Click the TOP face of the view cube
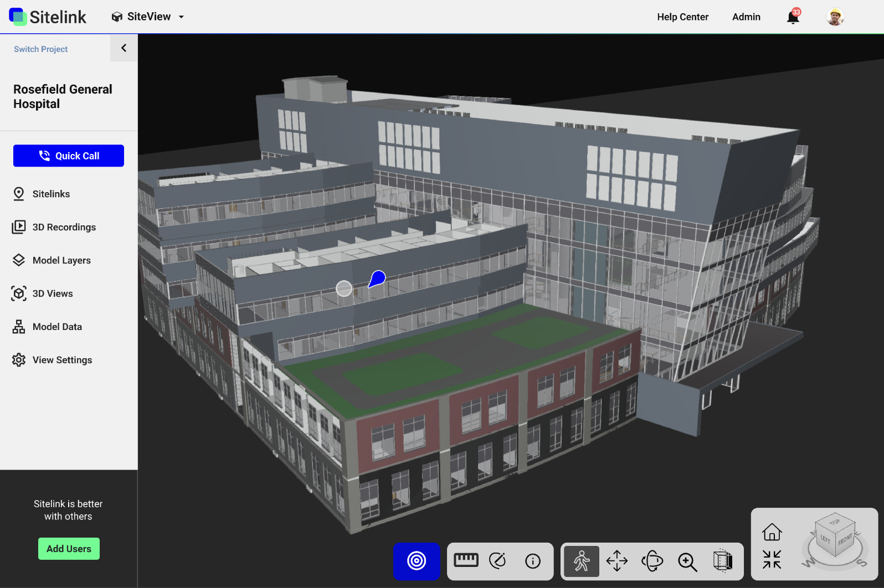Screen dimensions: 884x588 835,522
